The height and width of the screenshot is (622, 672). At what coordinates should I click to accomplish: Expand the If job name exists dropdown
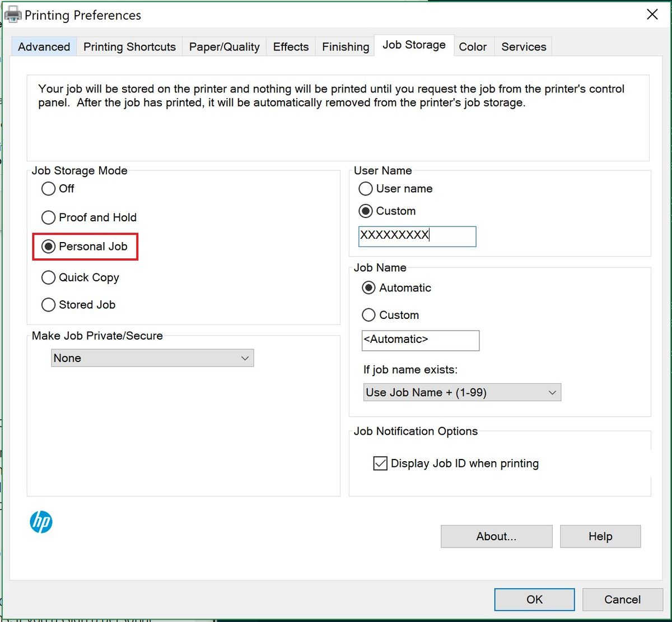[462, 392]
